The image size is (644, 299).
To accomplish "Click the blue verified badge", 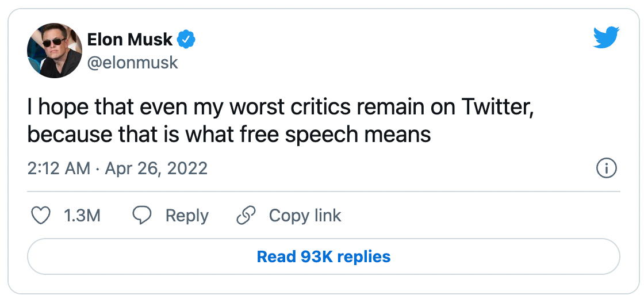I will tap(187, 40).
